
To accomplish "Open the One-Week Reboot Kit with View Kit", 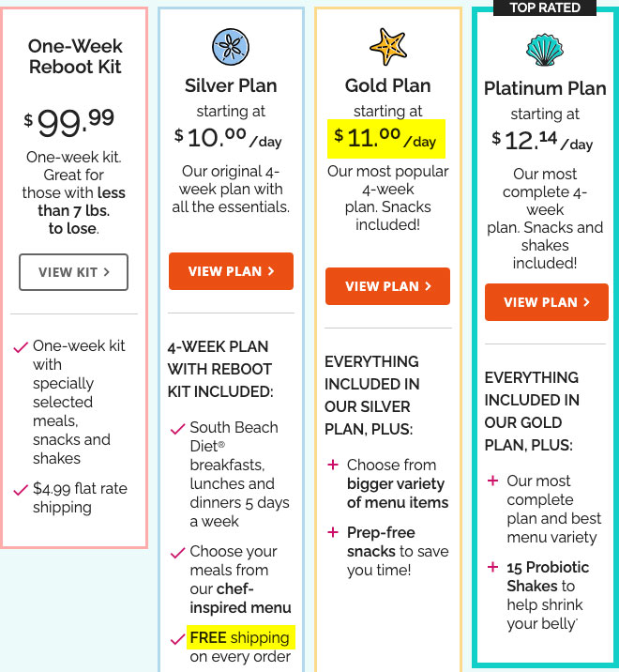I will point(74,272).
